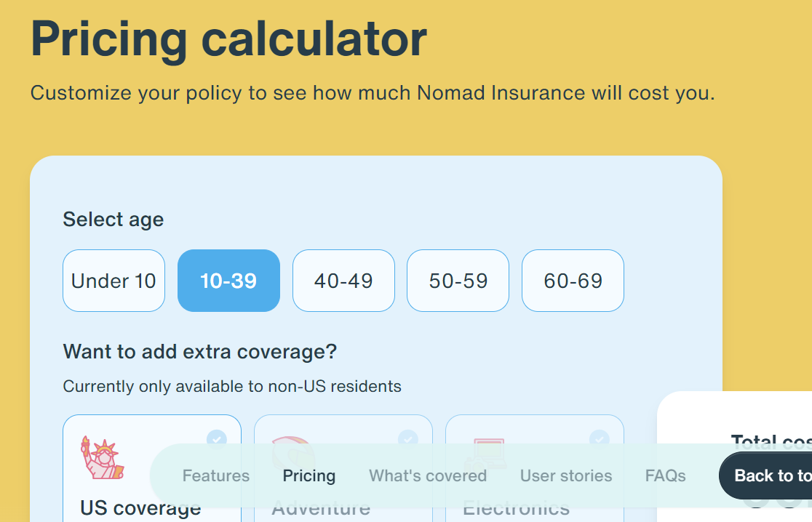The image size is (812, 522).
Task: Toggle the US coverage checkmark
Action: (x=217, y=440)
